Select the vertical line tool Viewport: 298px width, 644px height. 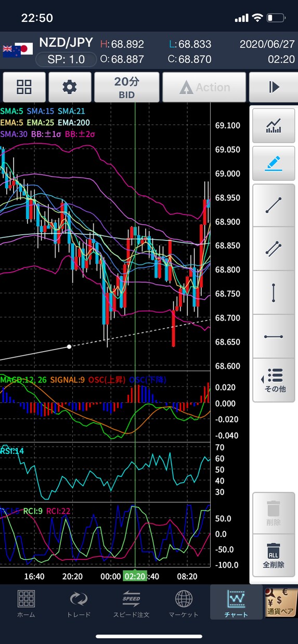tap(274, 293)
